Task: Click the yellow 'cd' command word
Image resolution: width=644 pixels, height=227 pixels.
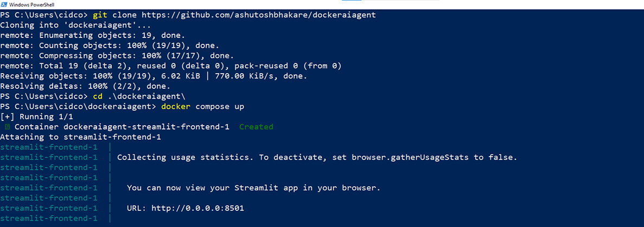Action: (x=98, y=96)
